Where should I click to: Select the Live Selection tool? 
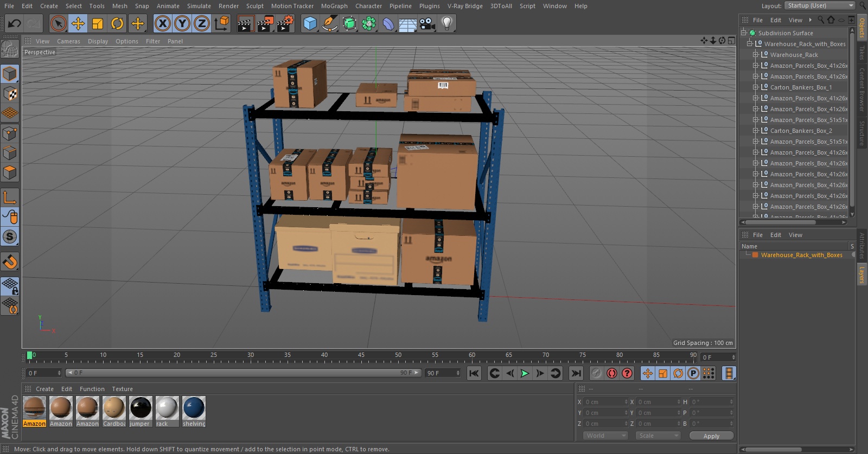tap(58, 23)
